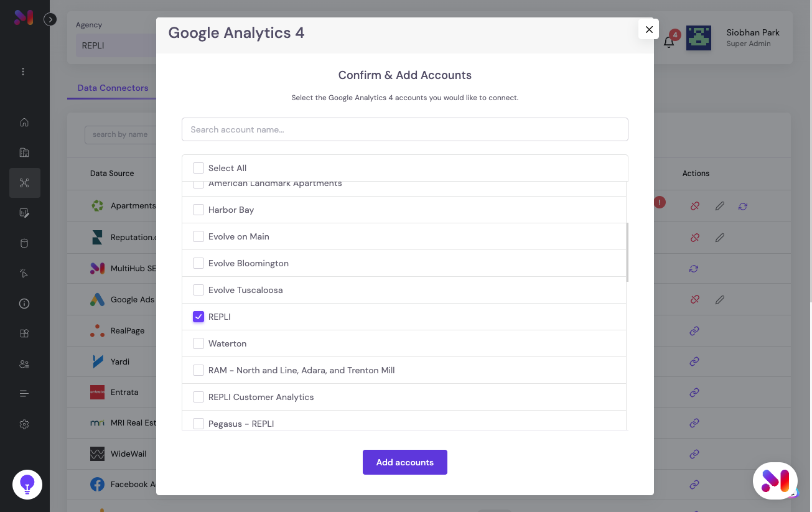Click the Add accounts button

pyautogui.click(x=405, y=462)
